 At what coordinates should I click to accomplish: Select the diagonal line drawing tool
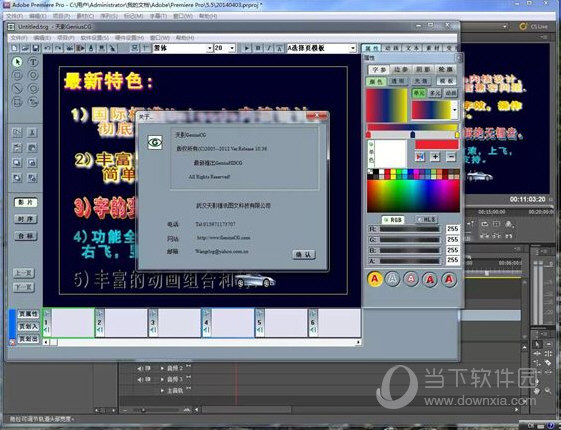17,88
